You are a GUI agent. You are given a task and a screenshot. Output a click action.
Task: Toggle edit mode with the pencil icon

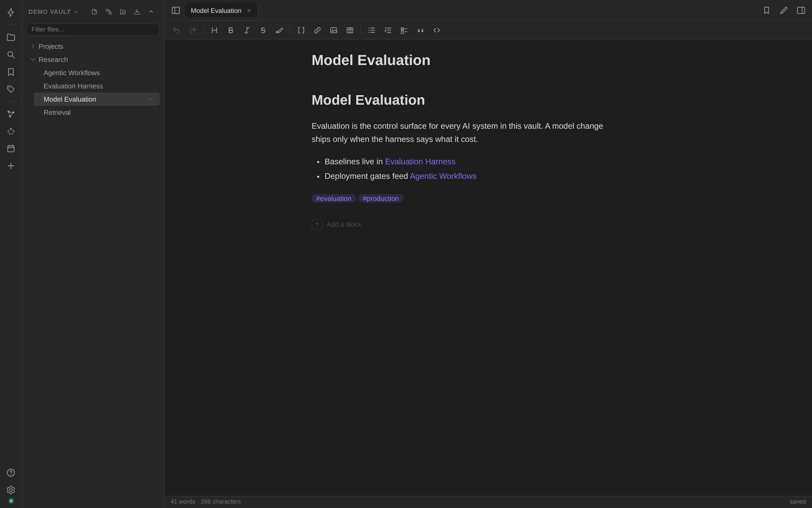pos(784,10)
